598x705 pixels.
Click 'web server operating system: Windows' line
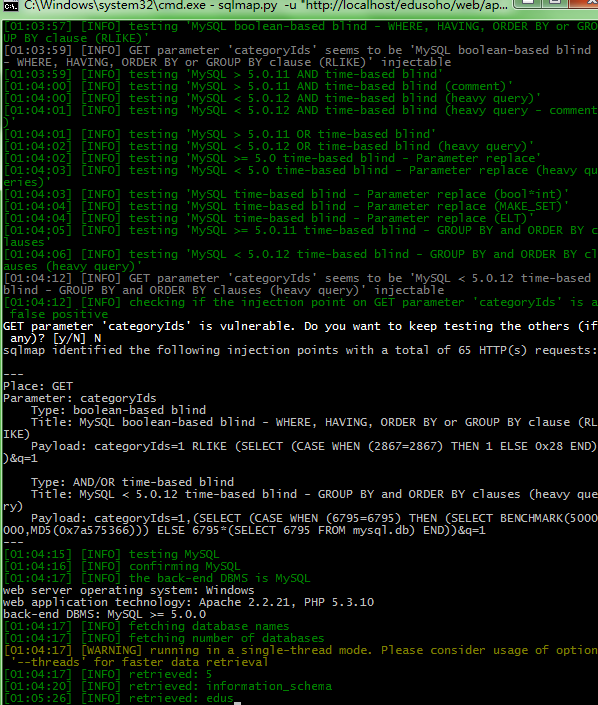[129, 590]
